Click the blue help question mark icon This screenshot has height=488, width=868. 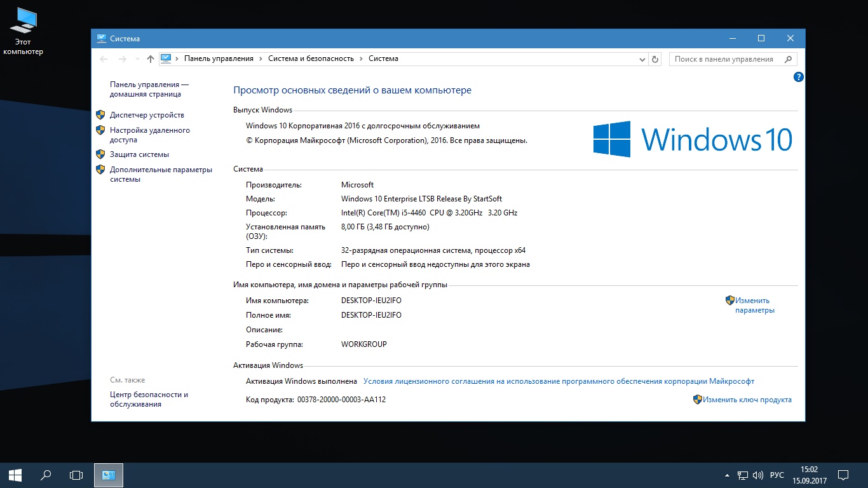click(x=799, y=77)
